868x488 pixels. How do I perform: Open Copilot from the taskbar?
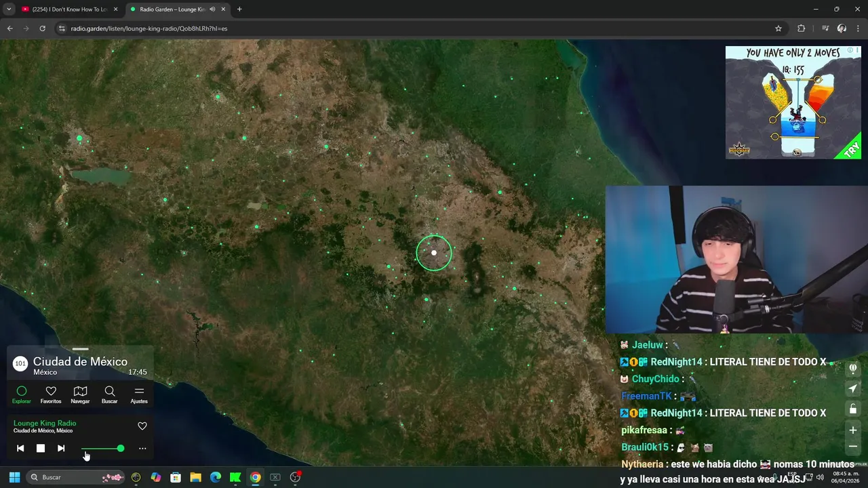pyautogui.click(x=156, y=477)
